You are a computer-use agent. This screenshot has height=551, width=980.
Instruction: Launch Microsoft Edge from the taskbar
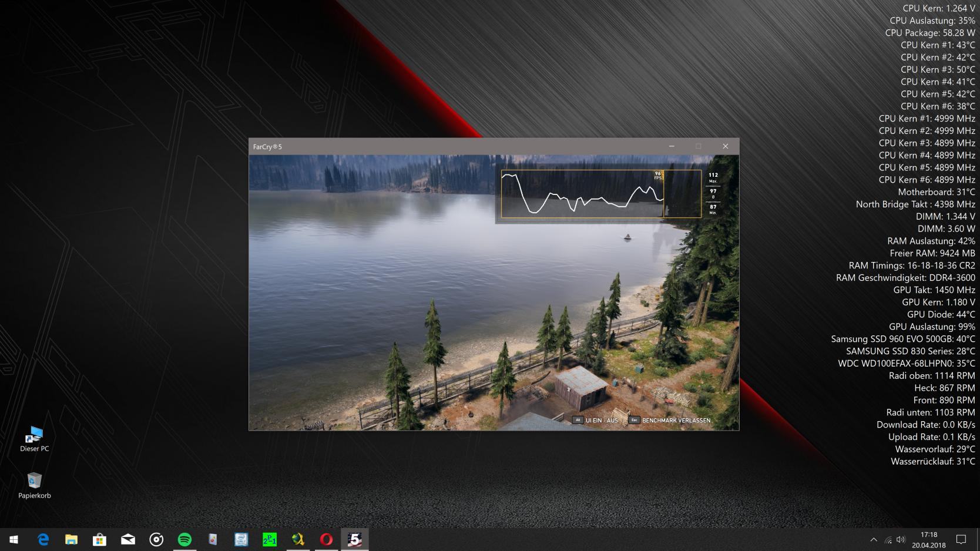point(43,539)
